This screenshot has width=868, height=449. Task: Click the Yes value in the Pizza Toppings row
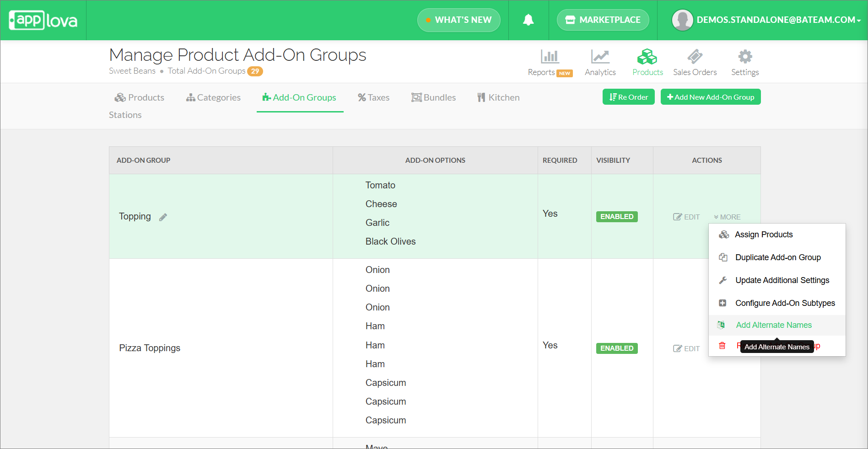tap(550, 345)
